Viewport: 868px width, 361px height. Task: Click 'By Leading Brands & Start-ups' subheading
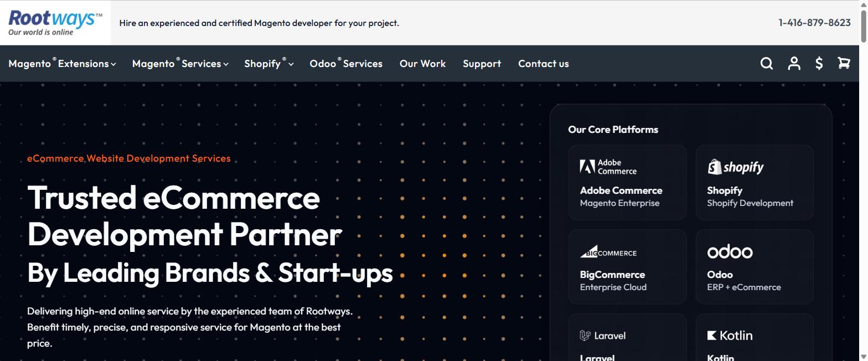point(210,272)
